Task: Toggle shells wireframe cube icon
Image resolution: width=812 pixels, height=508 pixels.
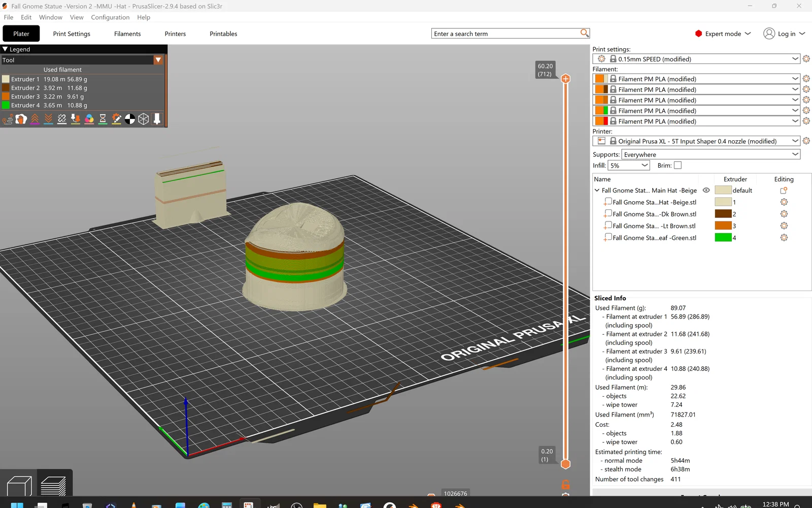Action: pyautogui.click(x=144, y=119)
